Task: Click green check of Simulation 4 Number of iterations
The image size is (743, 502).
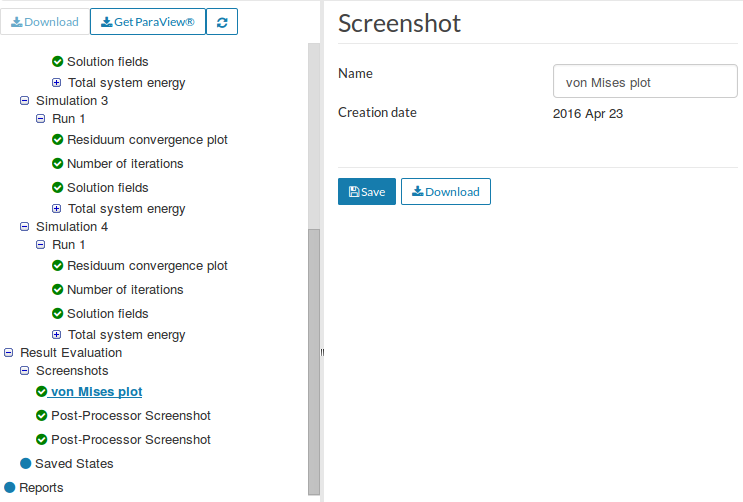Action: click(57, 290)
